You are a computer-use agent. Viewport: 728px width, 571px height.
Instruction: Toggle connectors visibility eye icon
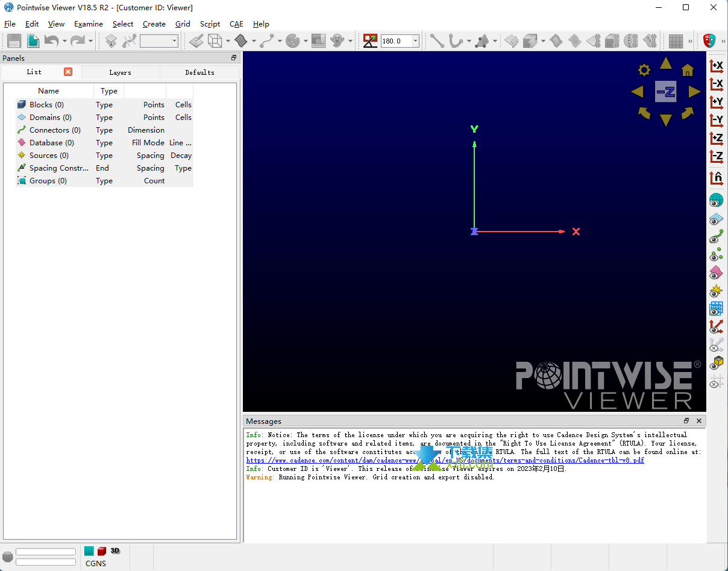(716, 237)
